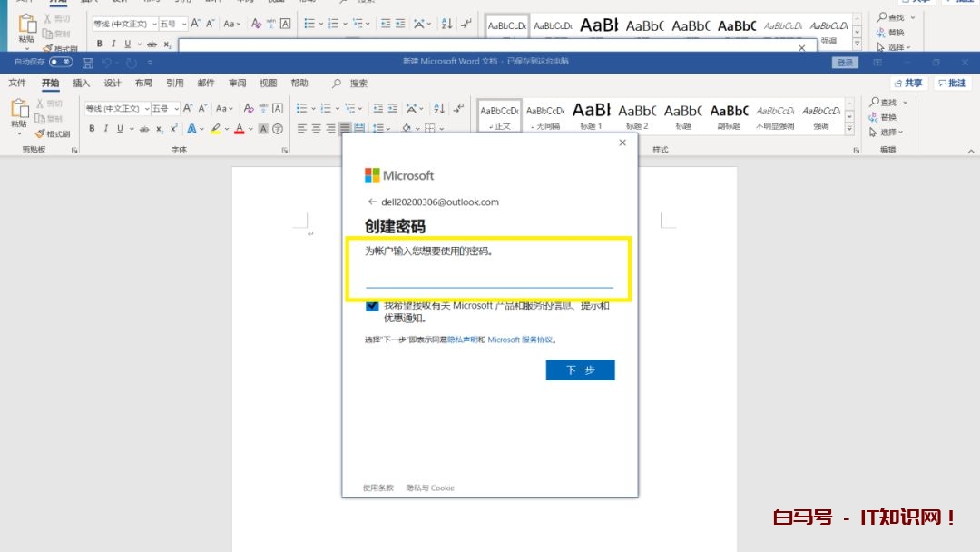Expand the Styles gallery more arrow
The image size is (980, 552).
coord(849,128)
